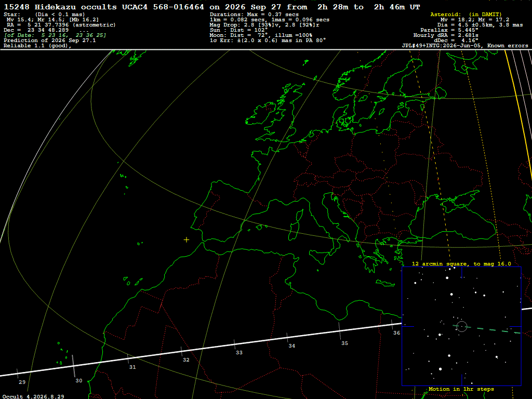This screenshot has width=532, height=399.
Task: Click the green dashed asteroid motion line
Action: [x=487, y=329]
